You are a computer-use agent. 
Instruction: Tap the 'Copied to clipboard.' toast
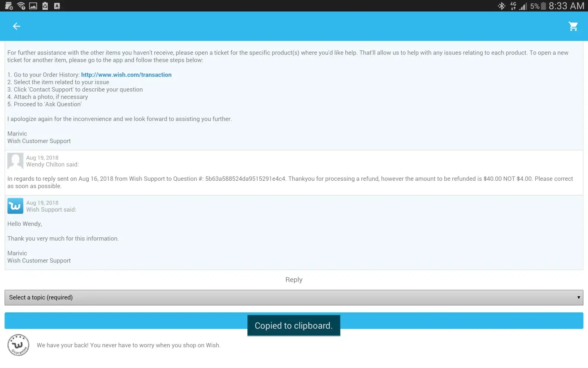click(294, 326)
